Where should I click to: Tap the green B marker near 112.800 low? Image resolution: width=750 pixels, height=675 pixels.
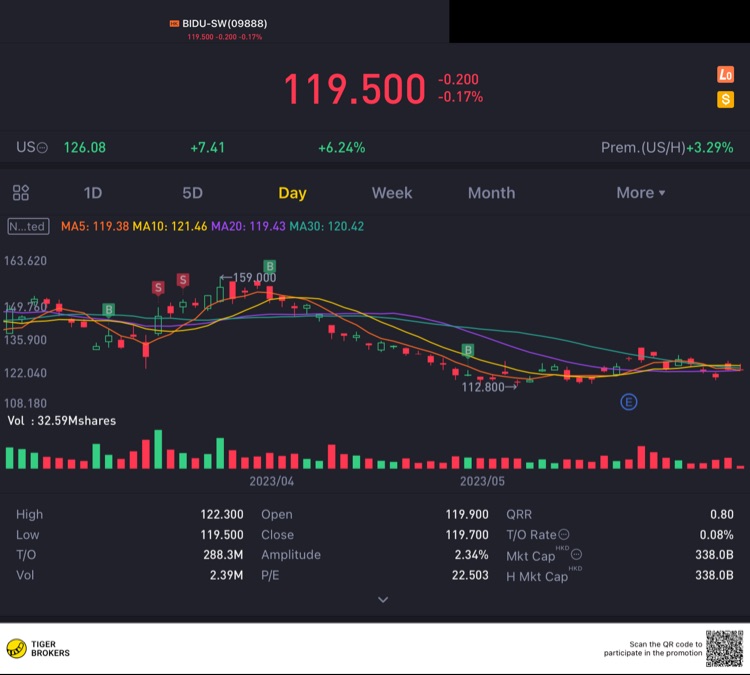pos(468,351)
